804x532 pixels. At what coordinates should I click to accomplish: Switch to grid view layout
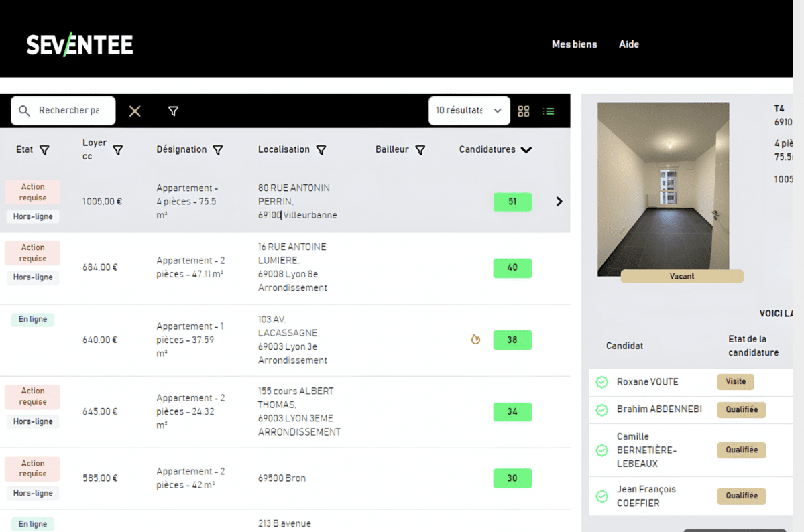[524, 111]
